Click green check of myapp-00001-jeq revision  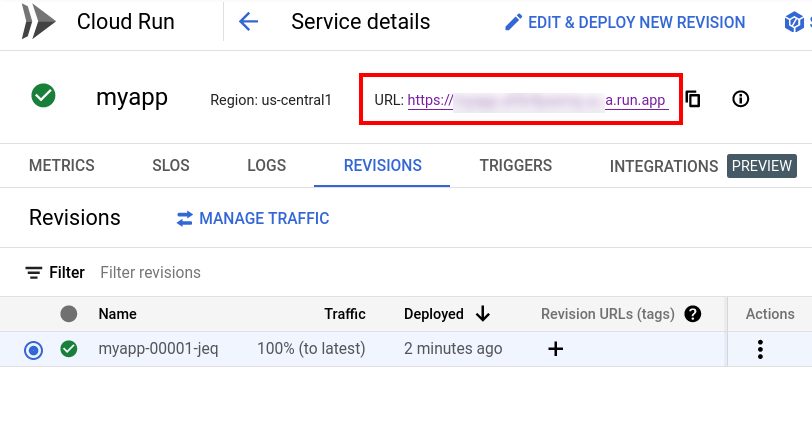pyautogui.click(x=68, y=349)
